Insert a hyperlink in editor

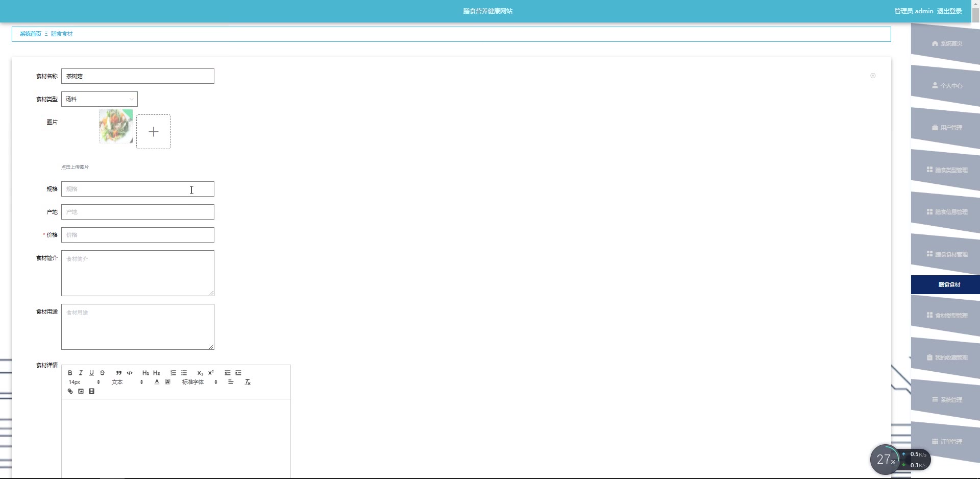[70, 391]
